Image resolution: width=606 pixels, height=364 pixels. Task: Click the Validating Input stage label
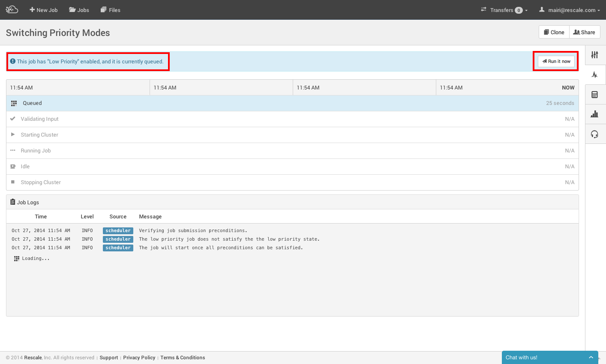point(40,119)
